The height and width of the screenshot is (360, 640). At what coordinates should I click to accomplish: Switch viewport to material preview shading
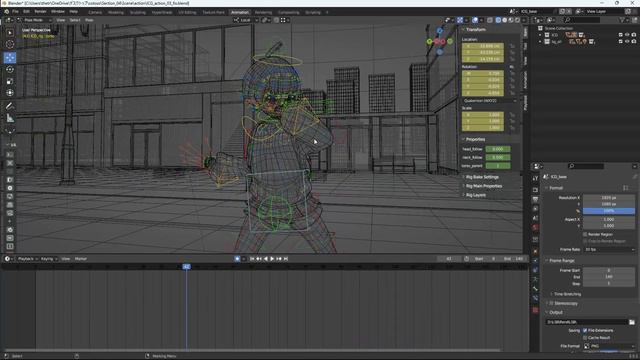click(511, 20)
